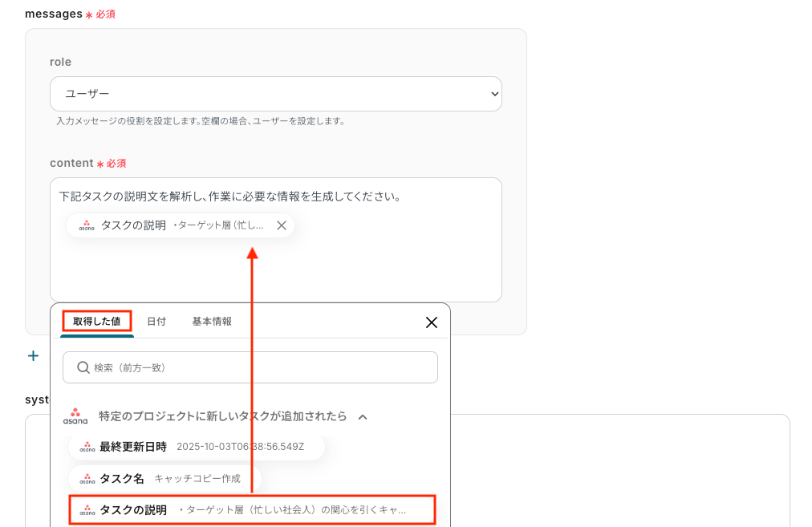Image resolution: width=812 pixels, height=527 pixels.
Task: Select the 取得した値 tab
Action: pyautogui.click(x=97, y=321)
